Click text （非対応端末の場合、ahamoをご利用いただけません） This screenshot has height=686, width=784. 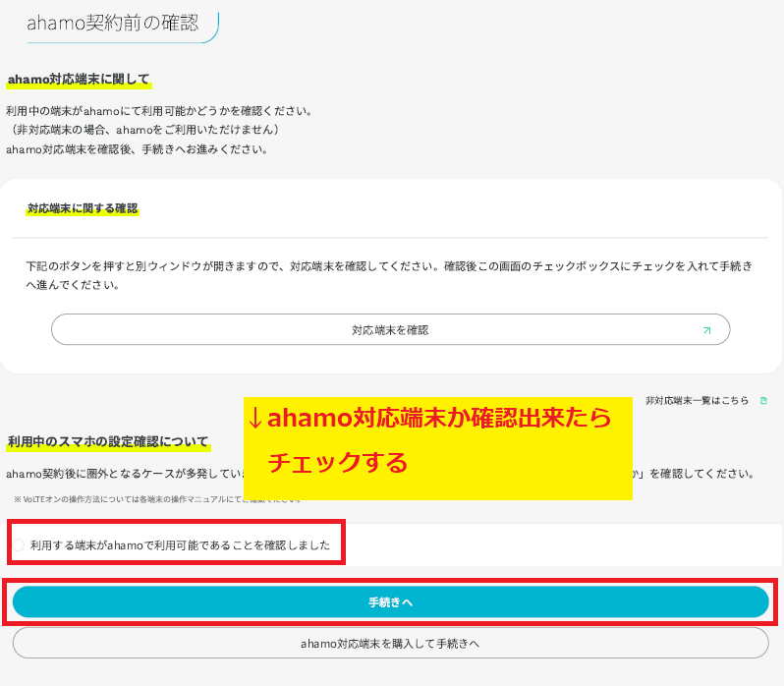[x=145, y=130]
